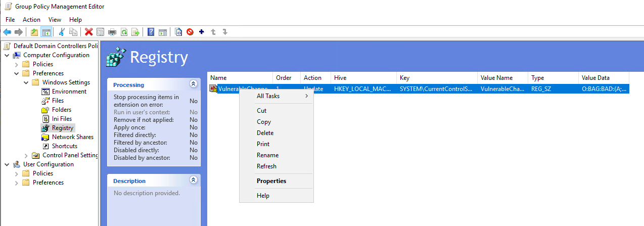Choose Rename from the context menu
The height and width of the screenshot is (226, 644).
click(277, 155)
